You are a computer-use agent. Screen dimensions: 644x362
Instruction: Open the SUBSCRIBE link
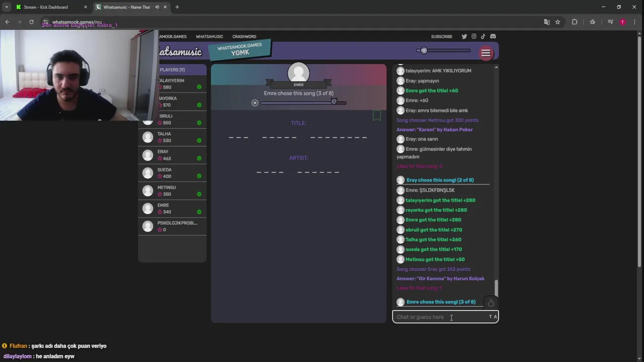442,36
